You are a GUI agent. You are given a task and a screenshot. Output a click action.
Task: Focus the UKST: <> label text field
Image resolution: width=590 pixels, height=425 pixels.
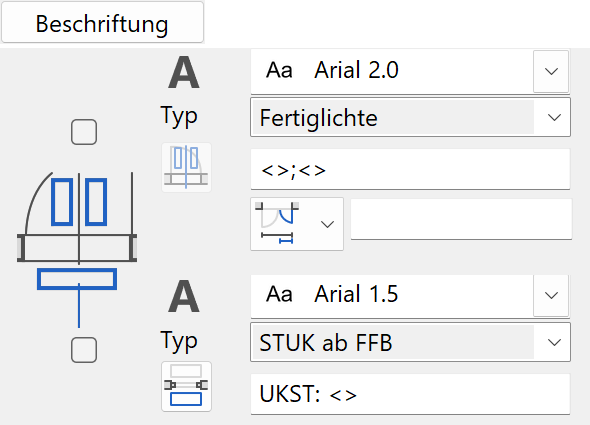tap(410, 394)
